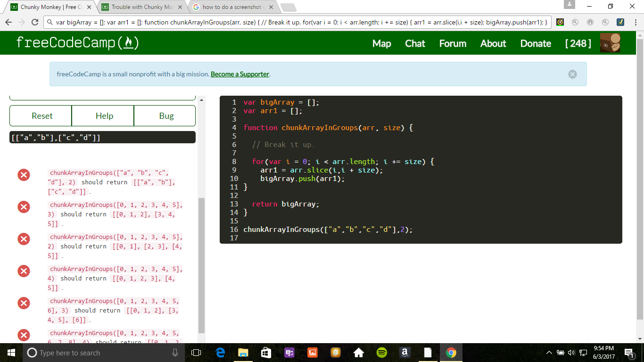Open Spotify from the taskbar
The height and width of the screenshot is (362, 644).
382,353
